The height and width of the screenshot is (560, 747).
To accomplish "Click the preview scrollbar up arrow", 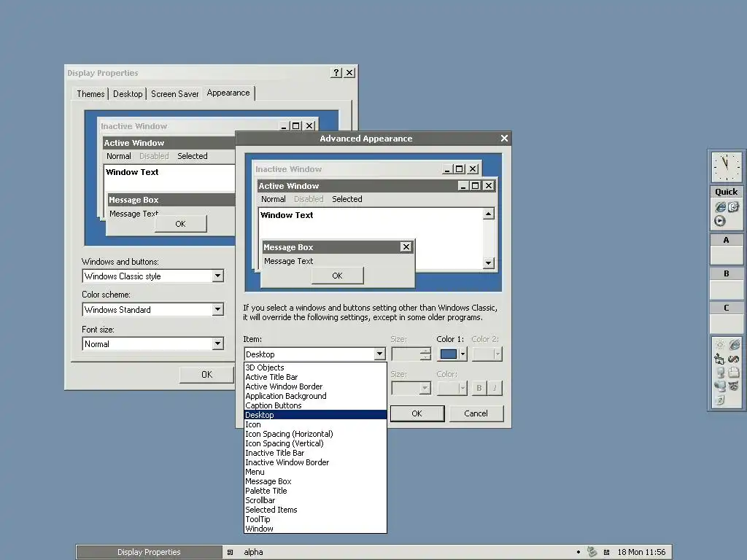I will tap(488, 214).
